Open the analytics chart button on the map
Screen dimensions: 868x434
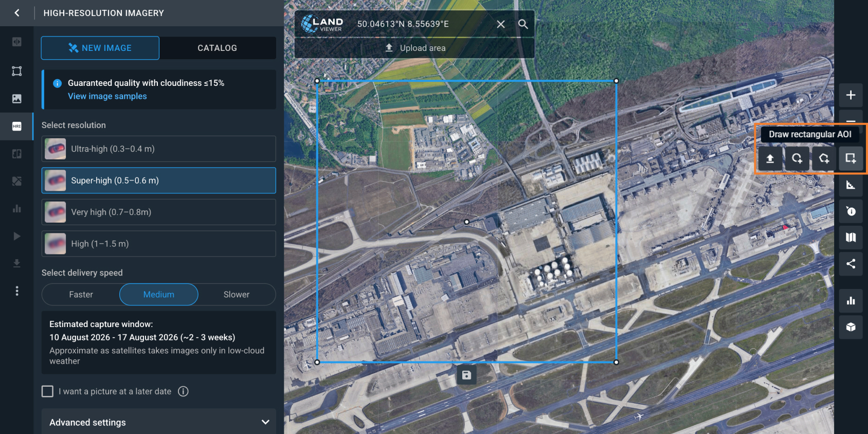[851, 301]
